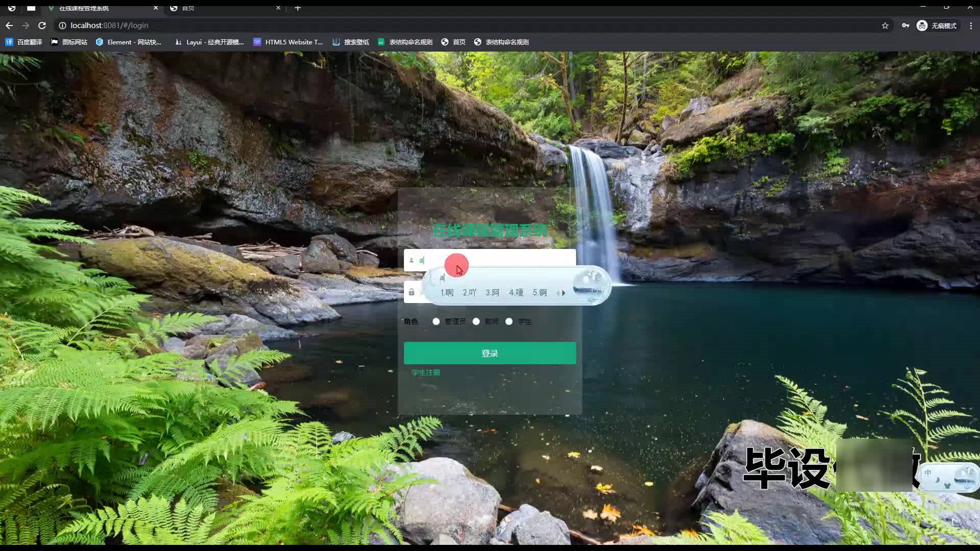Toggle IME 中 language mode indicator
Screen dimensions: 980x551
(928, 473)
